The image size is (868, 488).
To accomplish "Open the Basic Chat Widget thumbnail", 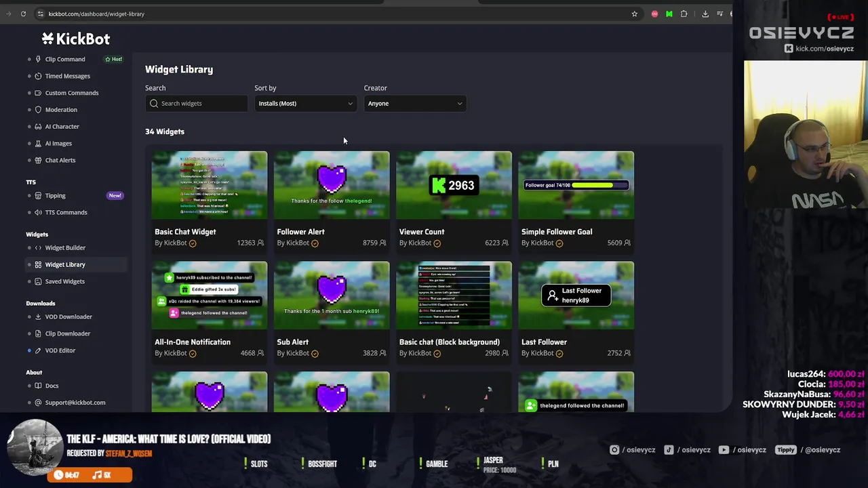I will [x=210, y=185].
